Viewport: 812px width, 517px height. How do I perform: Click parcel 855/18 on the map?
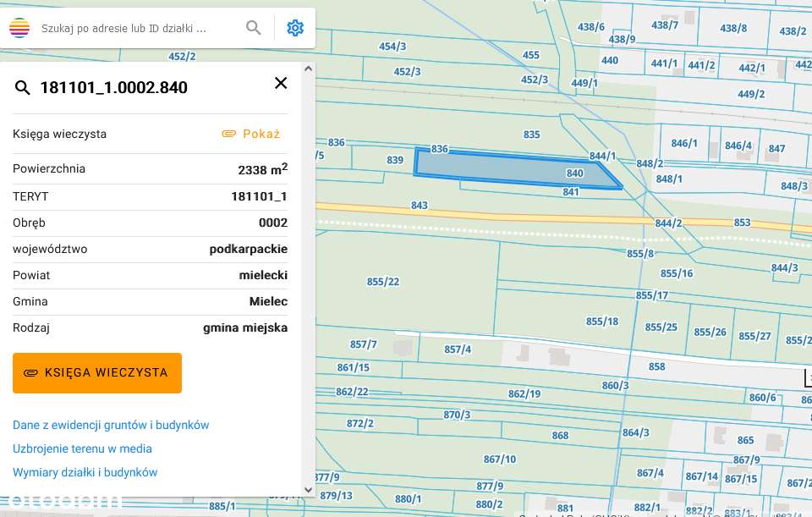(x=602, y=322)
